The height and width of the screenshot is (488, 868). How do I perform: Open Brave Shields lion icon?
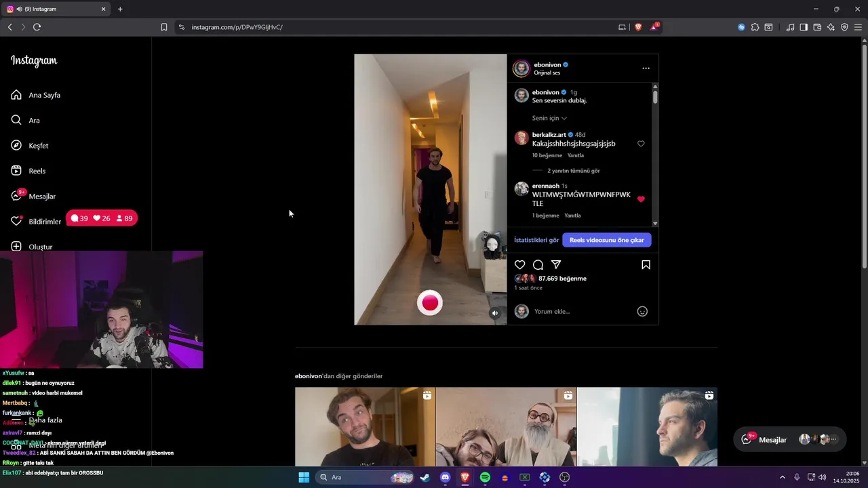pos(638,27)
